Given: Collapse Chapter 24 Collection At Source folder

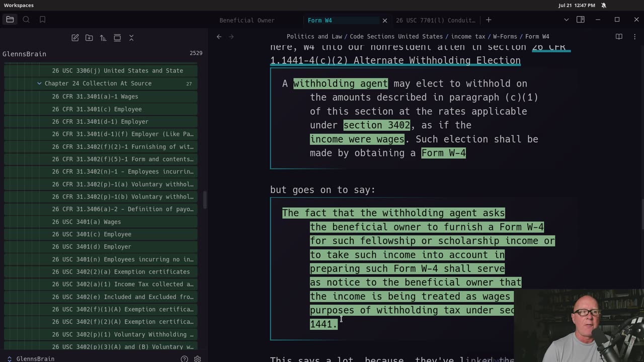Looking at the screenshot, I should pyautogui.click(x=101, y=83).
